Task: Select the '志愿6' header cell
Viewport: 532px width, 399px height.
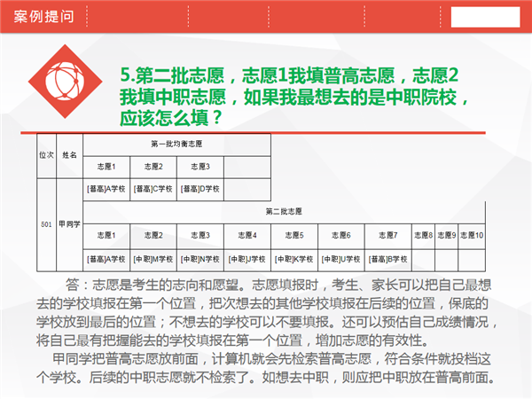Action: (x=341, y=236)
